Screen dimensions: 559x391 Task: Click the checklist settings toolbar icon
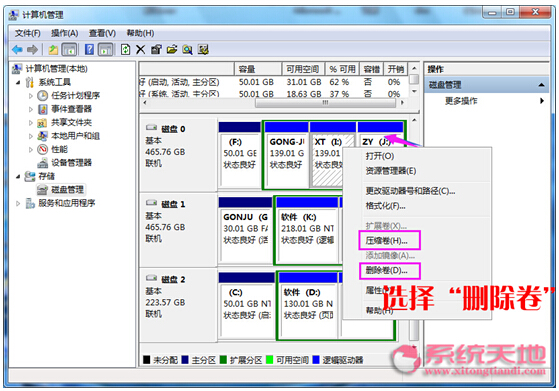203,50
